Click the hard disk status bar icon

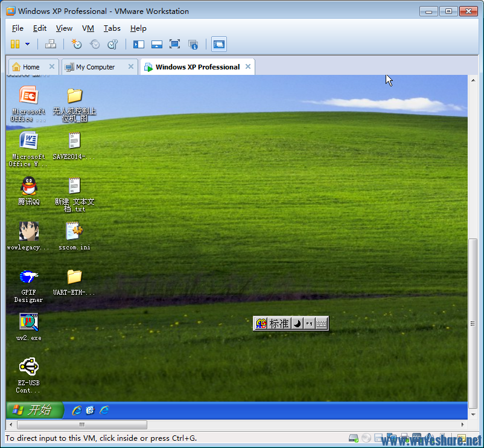[x=354, y=438]
